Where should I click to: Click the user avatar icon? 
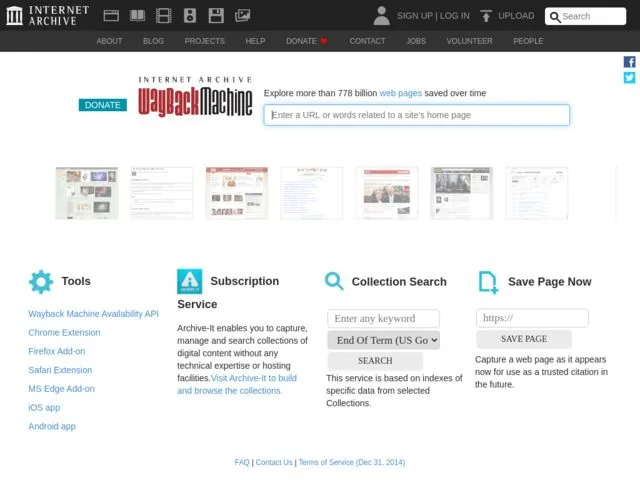click(x=382, y=16)
